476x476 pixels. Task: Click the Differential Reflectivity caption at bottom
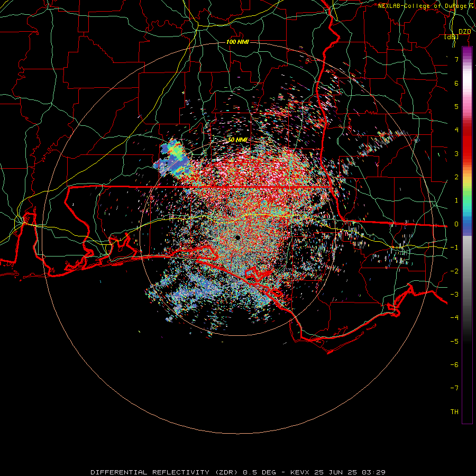[x=238, y=472]
